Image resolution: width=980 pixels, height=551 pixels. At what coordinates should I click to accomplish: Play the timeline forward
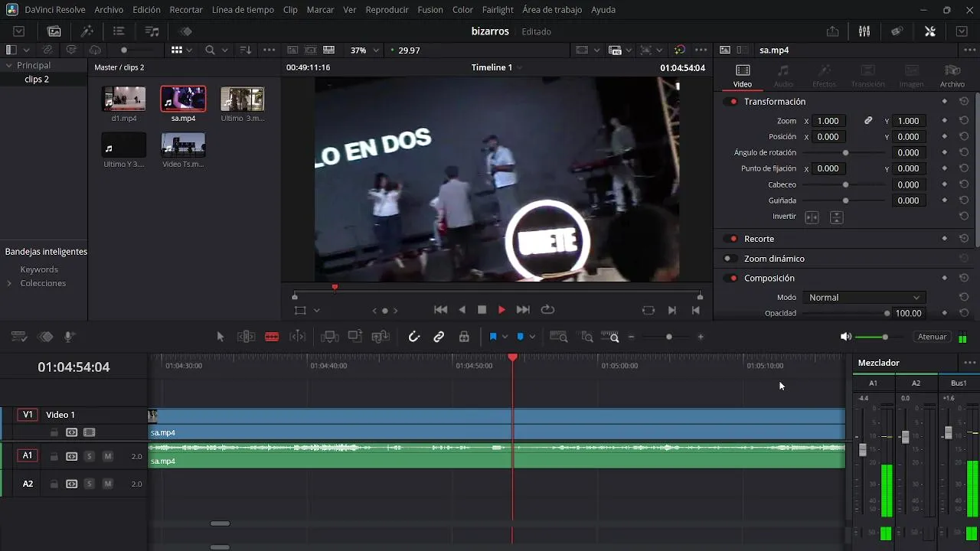(x=501, y=310)
